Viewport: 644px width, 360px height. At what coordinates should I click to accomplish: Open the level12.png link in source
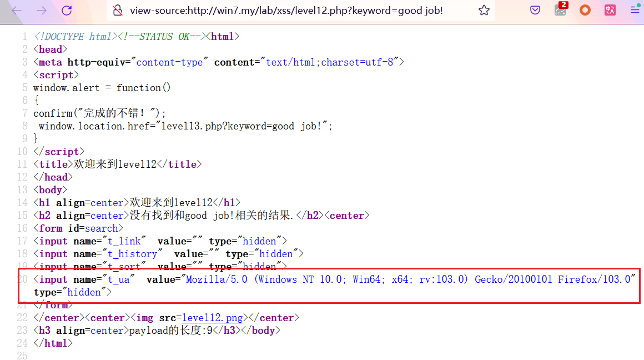pos(212,318)
